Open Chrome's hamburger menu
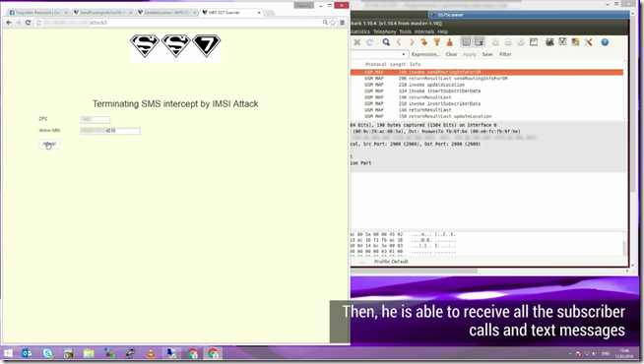The width and height of the screenshot is (644, 364). click(342, 23)
